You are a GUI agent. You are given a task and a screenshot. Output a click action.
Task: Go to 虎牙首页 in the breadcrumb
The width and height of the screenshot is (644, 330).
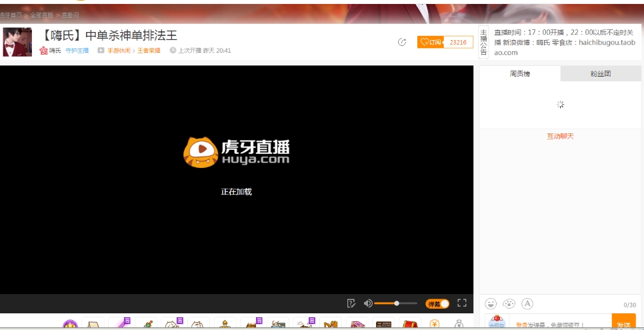[11, 15]
